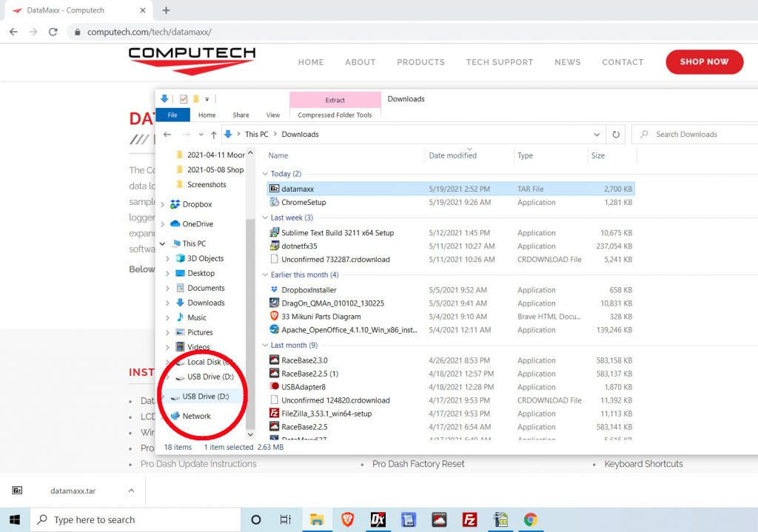758x532 pixels.
Task: Switch to the Share ribbon tab
Action: coord(241,115)
